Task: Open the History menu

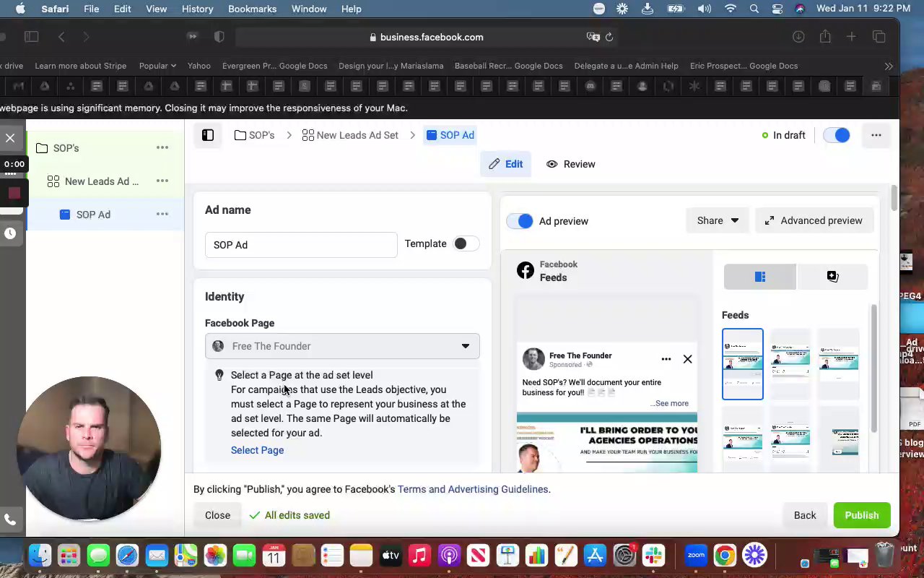Action: [197, 9]
